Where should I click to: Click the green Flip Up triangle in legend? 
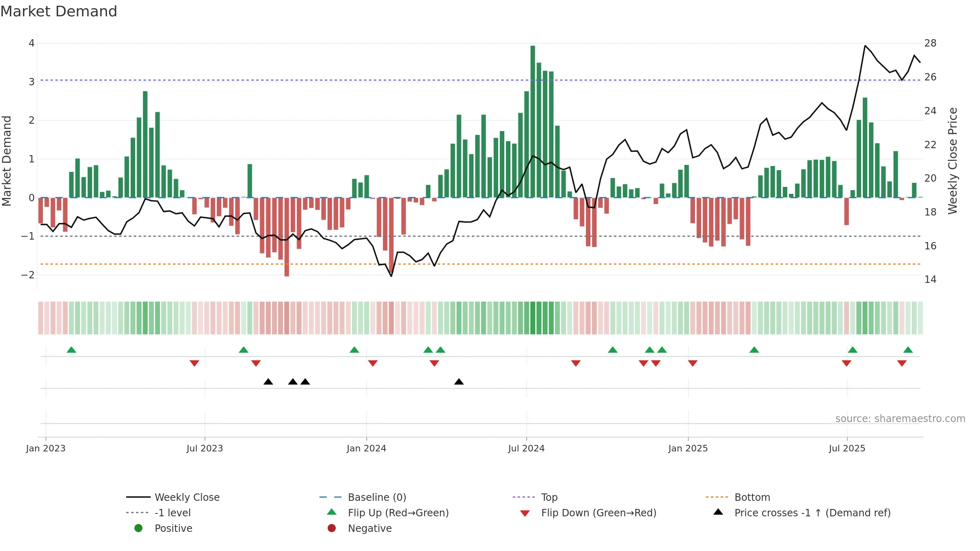(332, 512)
